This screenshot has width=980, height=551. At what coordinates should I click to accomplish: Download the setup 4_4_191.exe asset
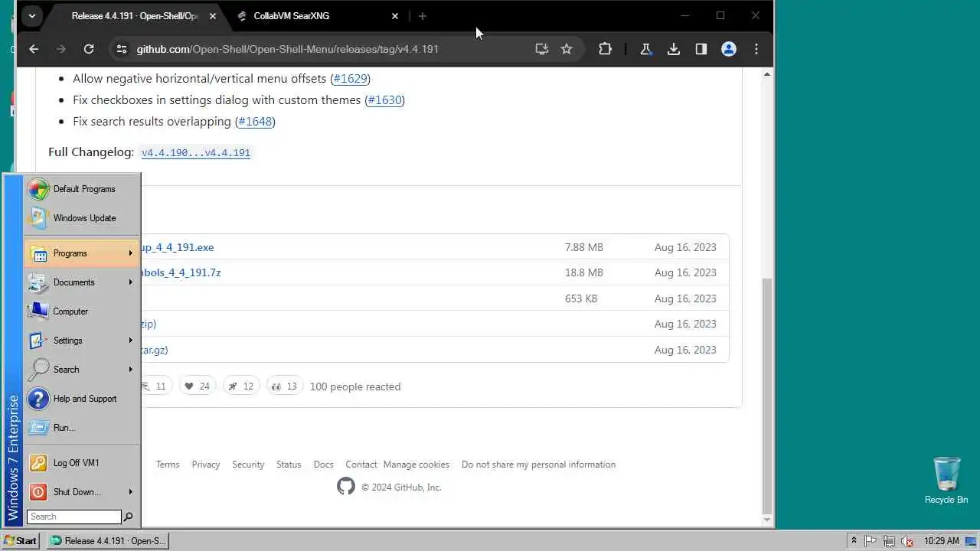point(178,247)
